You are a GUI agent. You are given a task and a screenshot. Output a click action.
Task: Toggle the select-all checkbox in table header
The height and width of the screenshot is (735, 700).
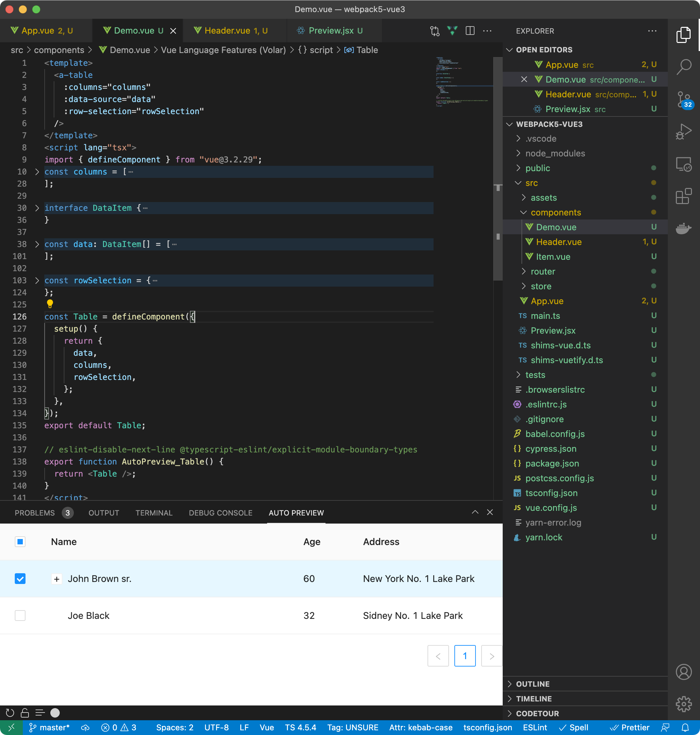[x=20, y=542]
